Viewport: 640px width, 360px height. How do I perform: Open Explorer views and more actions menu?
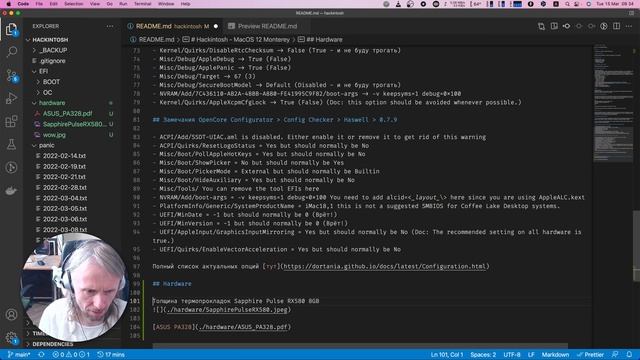pyautogui.click(x=110, y=26)
